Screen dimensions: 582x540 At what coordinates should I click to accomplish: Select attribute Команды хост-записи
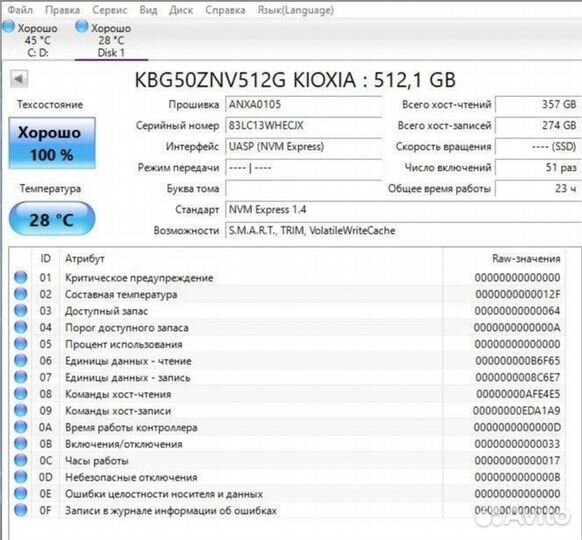click(118, 411)
